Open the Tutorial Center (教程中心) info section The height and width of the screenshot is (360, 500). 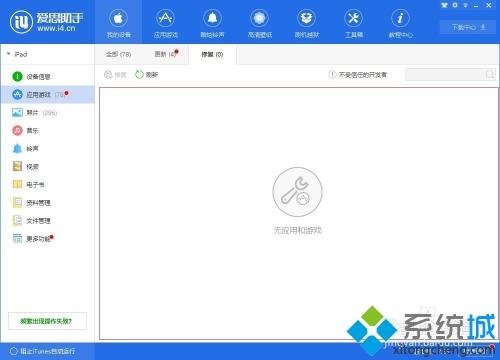400,23
